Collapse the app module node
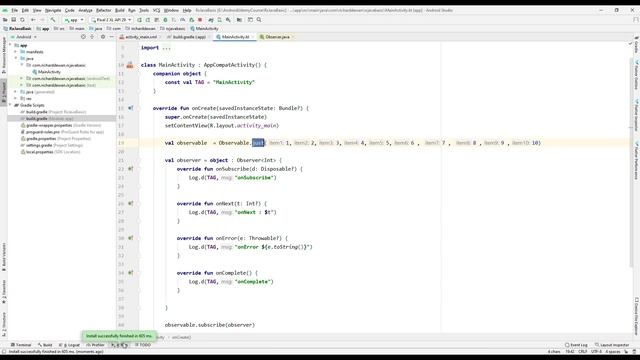Screen dimensions: 640x360 (11, 45)
